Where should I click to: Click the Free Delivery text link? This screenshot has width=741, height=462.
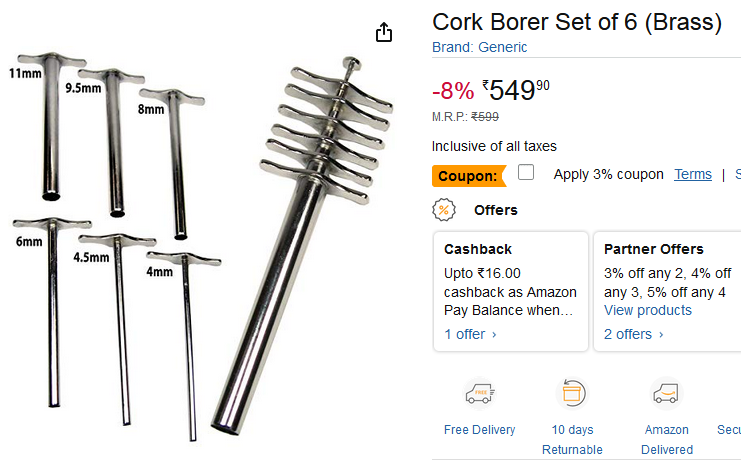(480, 430)
